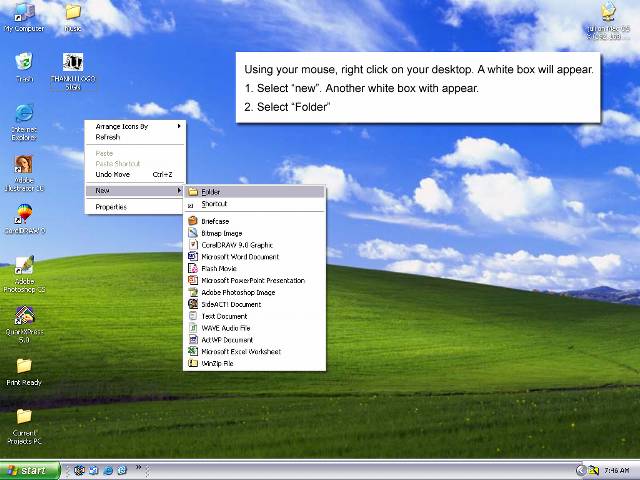Expand hidden system tray icons arrow
The image size is (640, 480).
(x=581, y=471)
